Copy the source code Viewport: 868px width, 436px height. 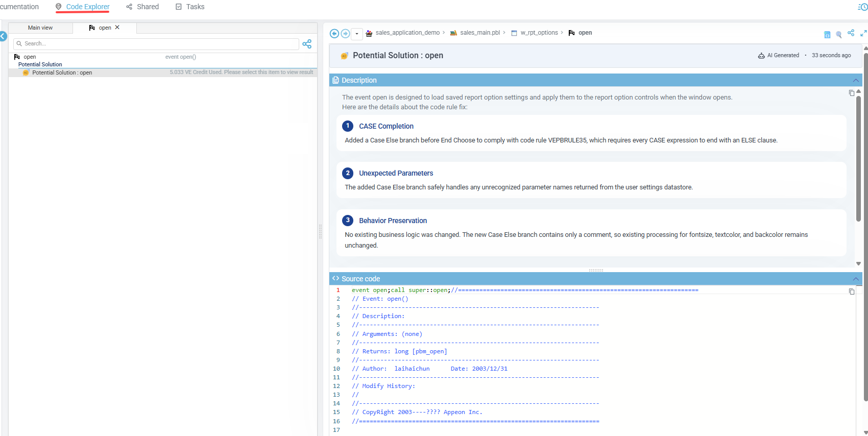click(x=852, y=292)
